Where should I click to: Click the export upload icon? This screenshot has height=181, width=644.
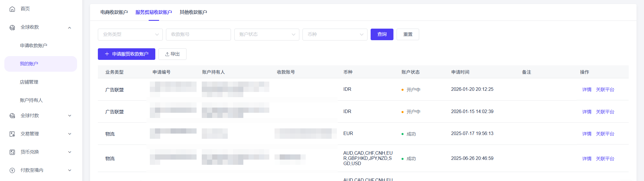167,54
